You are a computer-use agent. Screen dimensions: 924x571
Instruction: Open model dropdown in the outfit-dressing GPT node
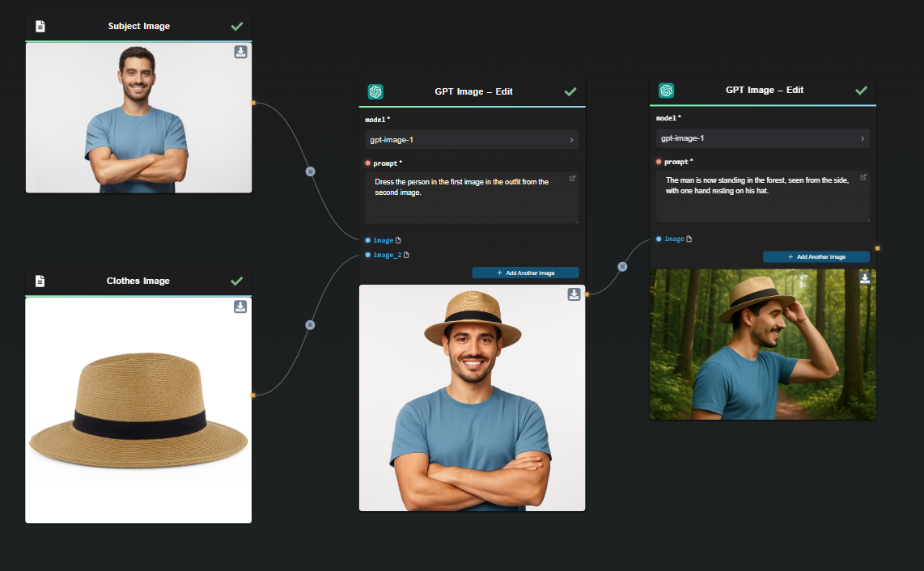[x=472, y=140]
